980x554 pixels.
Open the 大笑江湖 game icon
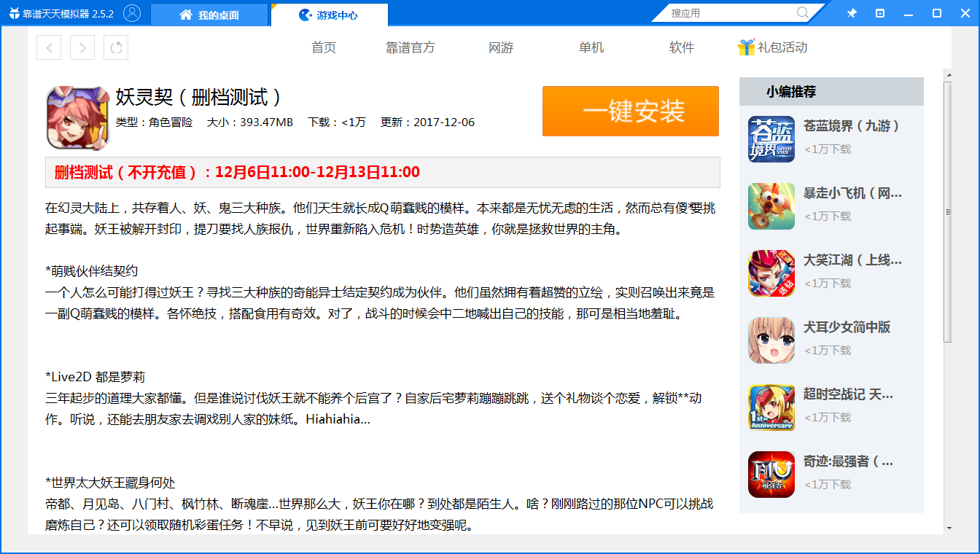click(771, 273)
